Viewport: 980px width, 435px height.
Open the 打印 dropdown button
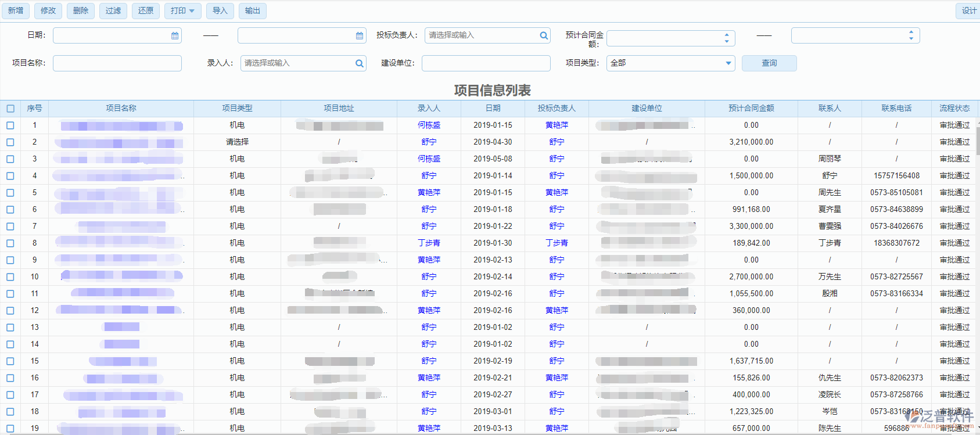[x=182, y=11]
